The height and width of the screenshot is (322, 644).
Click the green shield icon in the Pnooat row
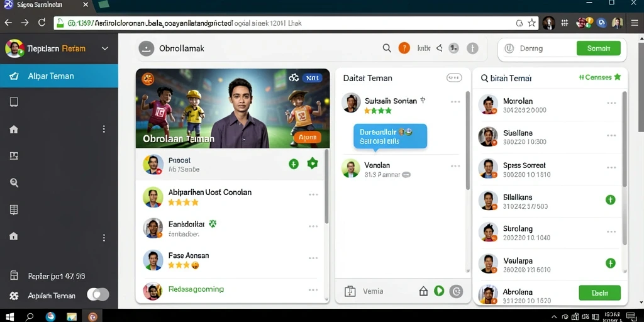313,164
